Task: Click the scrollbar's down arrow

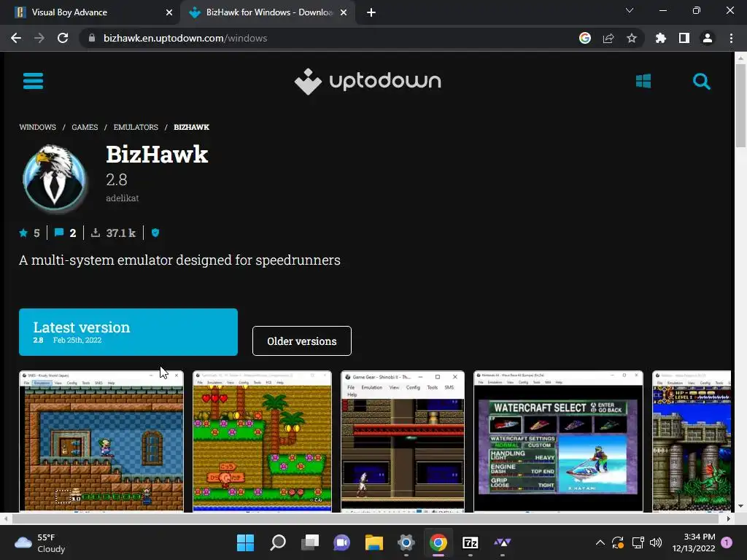Action: point(740,506)
